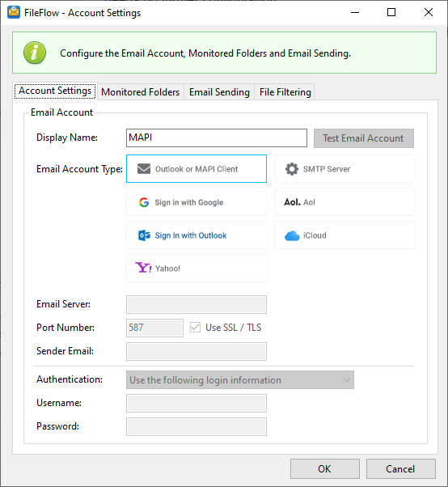Click the Test Email Account button
This screenshot has height=487, width=448.
[x=364, y=138]
